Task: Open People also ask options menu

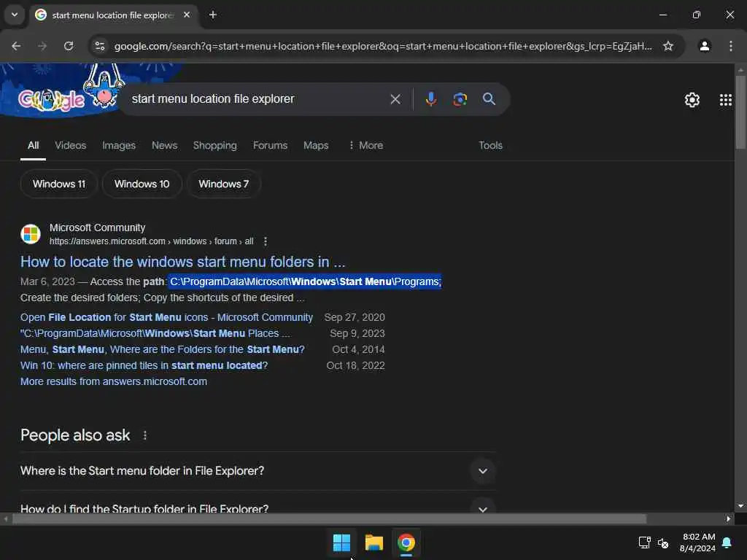Action: 145,435
